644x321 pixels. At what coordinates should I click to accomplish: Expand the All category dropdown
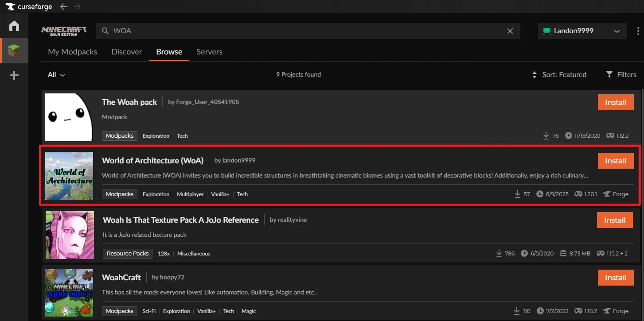click(x=56, y=74)
